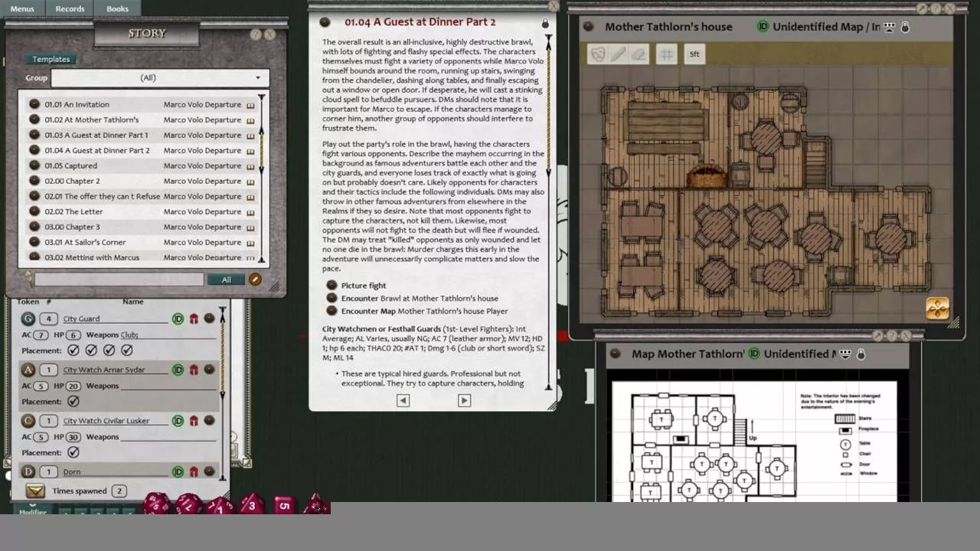Click the edit pencil icon in Story window
This screenshot has width=980, height=551.
(255, 279)
